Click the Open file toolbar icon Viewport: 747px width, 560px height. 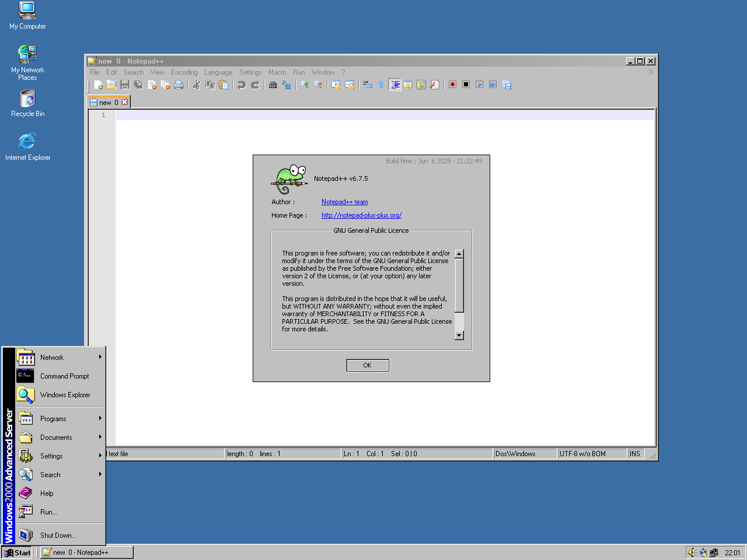[111, 85]
